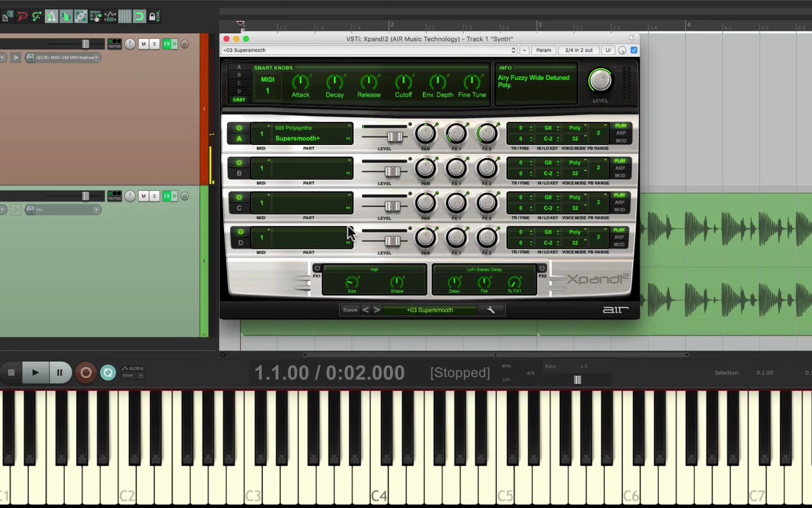The height and width of the screenshot is (508, 812).
Task: Select Smart Knobs page B
Action: click(239, 75)
